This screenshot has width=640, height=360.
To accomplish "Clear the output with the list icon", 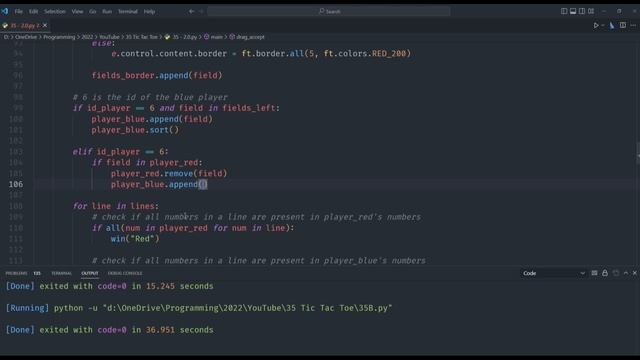I will [594, 273].
